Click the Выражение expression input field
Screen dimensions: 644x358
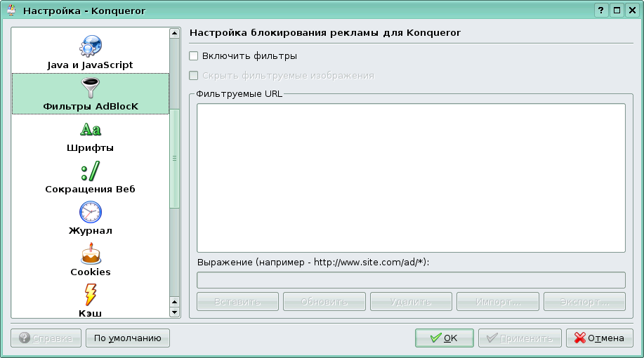pos(411,280)
